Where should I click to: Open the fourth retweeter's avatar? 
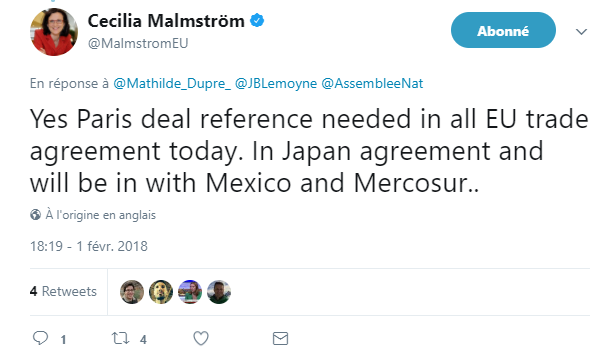tap(219, 292)
